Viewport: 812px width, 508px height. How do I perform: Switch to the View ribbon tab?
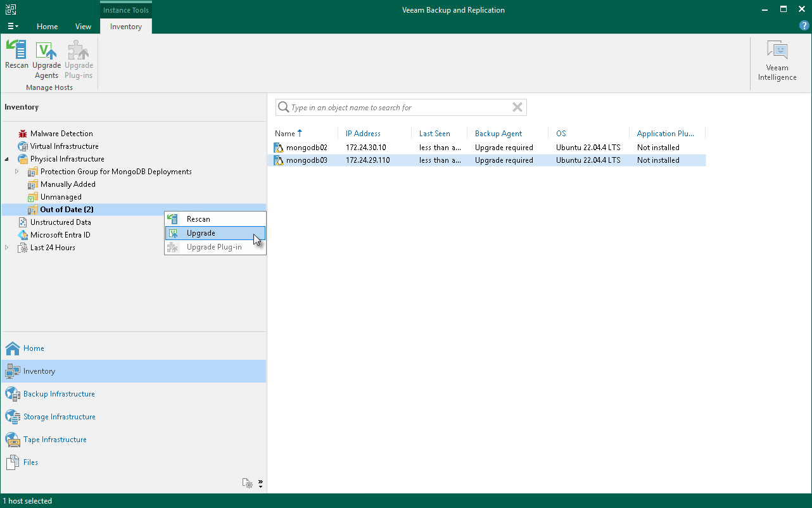83,27
